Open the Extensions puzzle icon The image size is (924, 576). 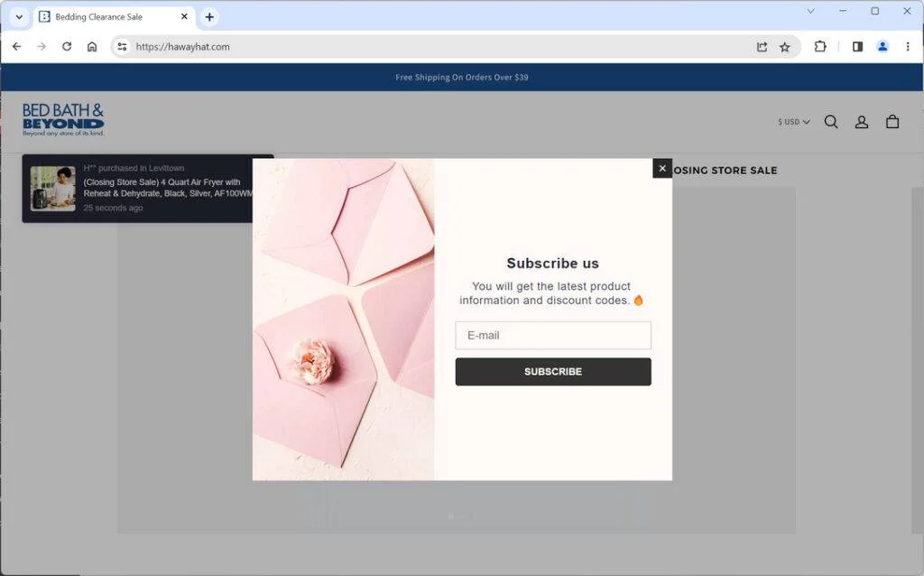(x=819, y=46)
